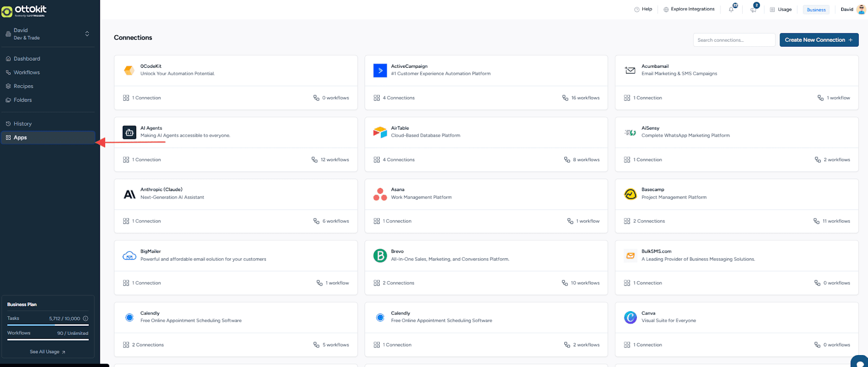Click the Tasks usage progress bar

48,325
